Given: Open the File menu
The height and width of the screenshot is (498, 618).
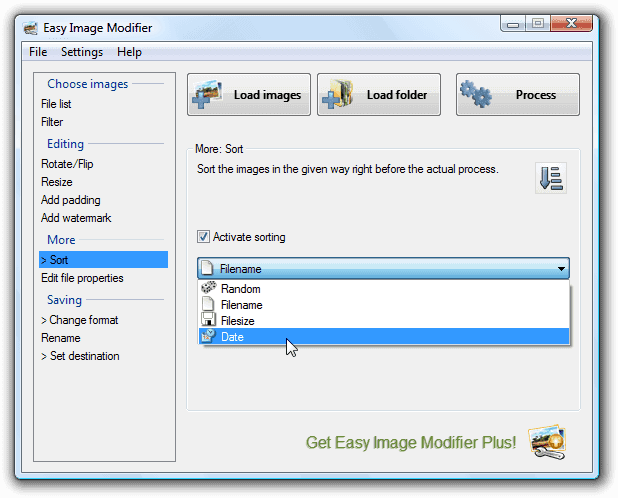Looking at the screenshot, I should (38, 52).
